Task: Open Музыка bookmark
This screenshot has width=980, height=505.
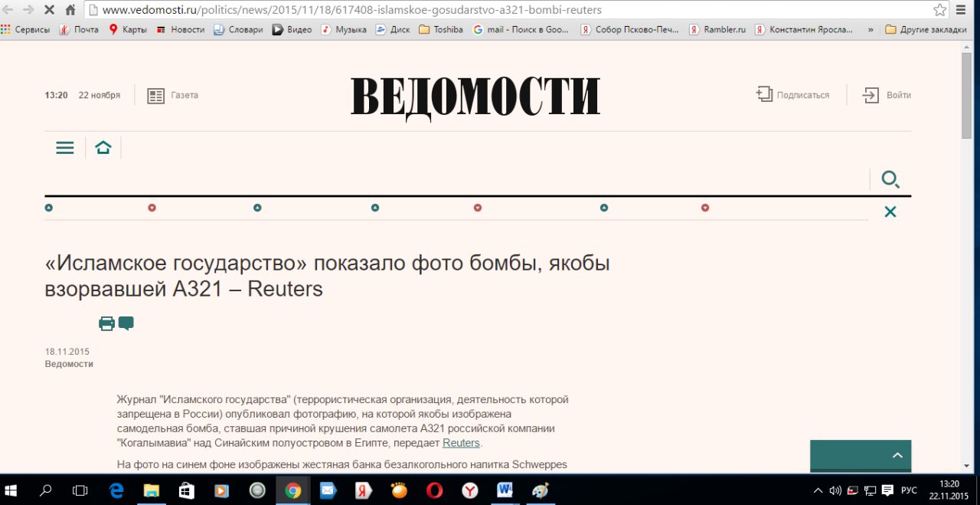Action: tap(344, 29)
